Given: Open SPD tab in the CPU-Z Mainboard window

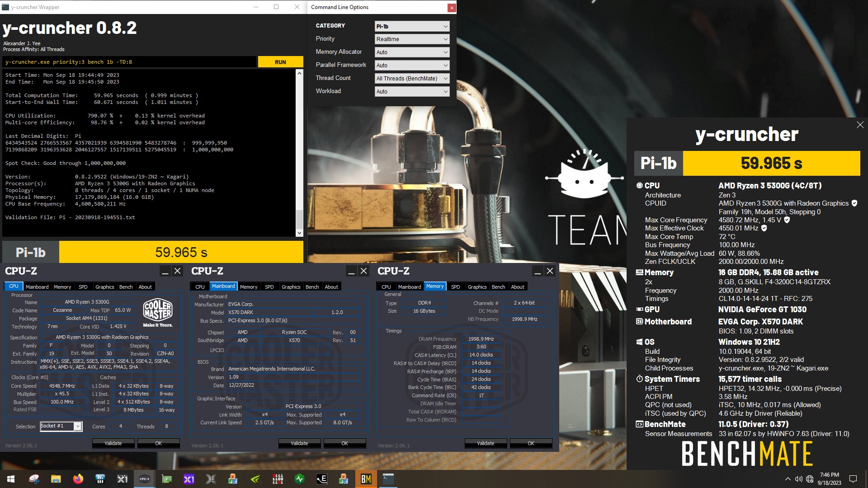Looking at the screenshot, I should pyautogui.click(x=269, y=287).
